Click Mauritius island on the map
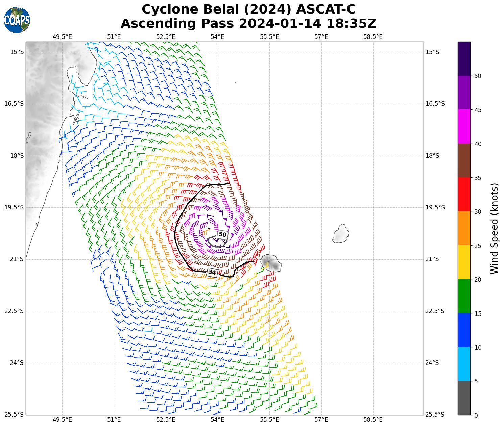Image resolution: width=504 pixels, height=427 pixels. pyautogui.click(x=341, y=233)
